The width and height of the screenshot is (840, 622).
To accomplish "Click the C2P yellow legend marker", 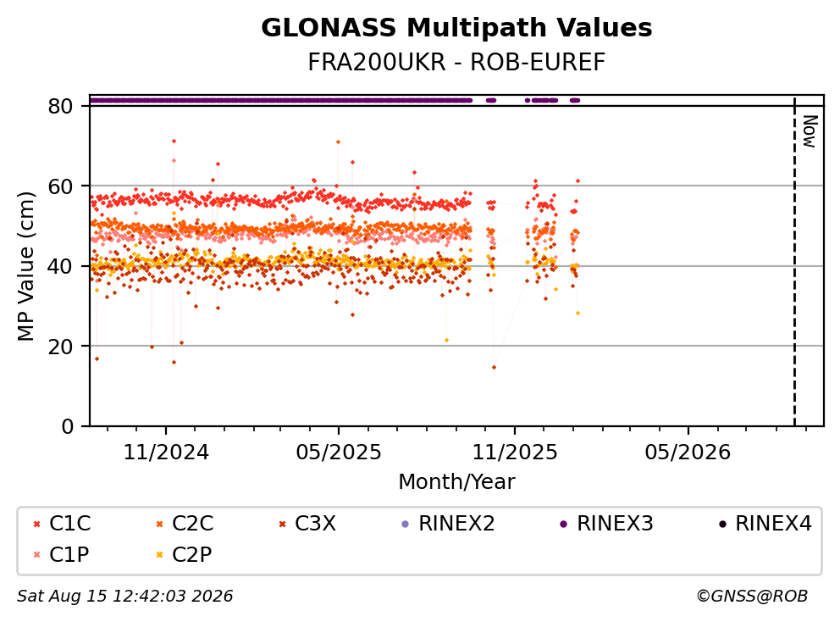I will [x=159, y=555].
